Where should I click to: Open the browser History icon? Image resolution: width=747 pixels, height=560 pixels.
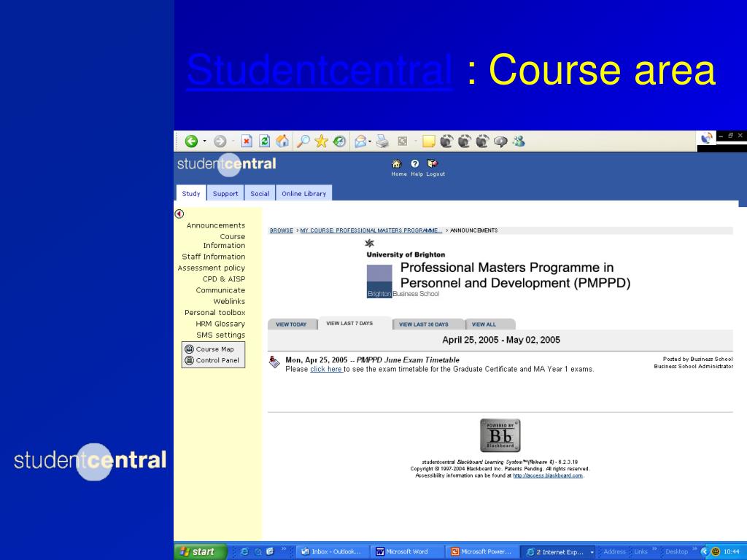click(339, 141)
